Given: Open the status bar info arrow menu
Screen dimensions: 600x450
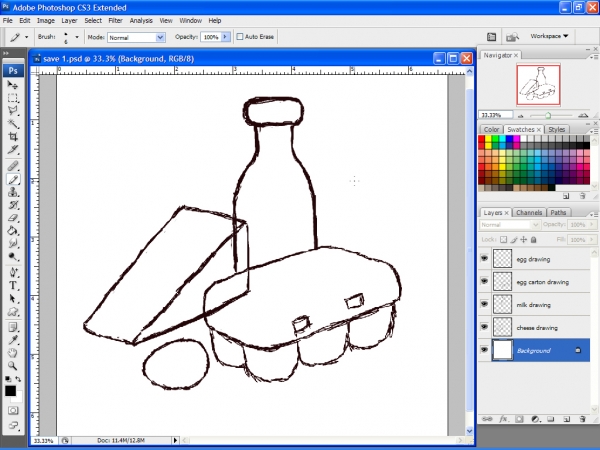Looking at the screenshot, I should click(175, 440).
